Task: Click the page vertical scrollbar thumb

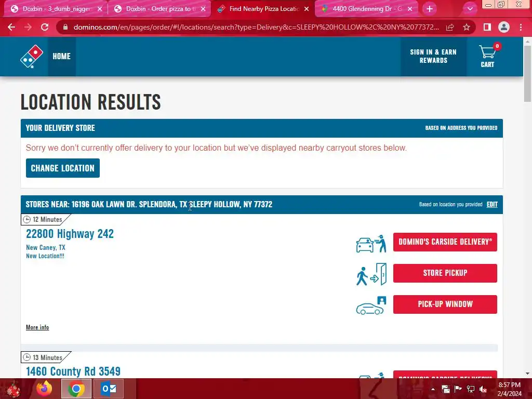Action: tap(527, 73)
